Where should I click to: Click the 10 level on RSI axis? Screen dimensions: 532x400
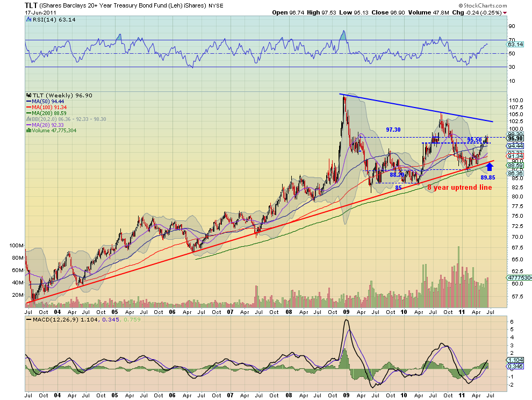pyautogui.click(x=512, y=81)
